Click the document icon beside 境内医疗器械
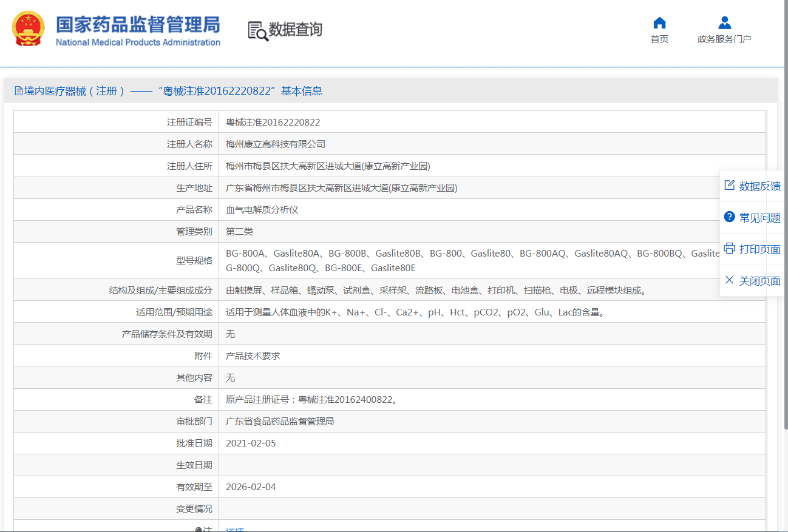 pos(19,91)
